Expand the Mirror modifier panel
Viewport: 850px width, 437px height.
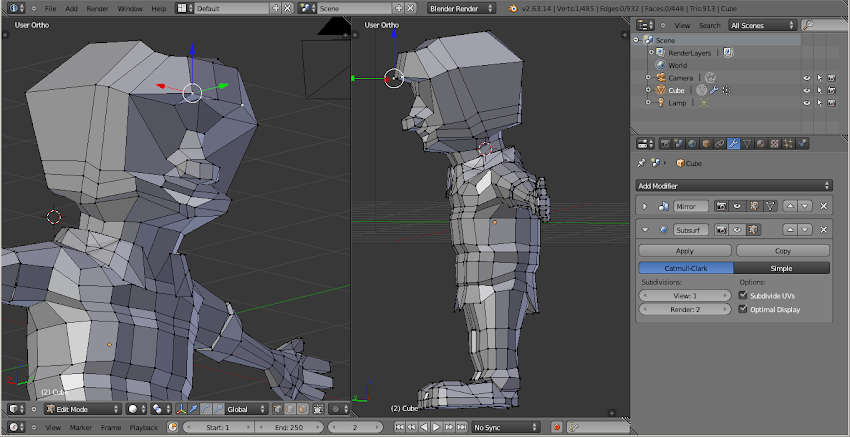point(645,206)
